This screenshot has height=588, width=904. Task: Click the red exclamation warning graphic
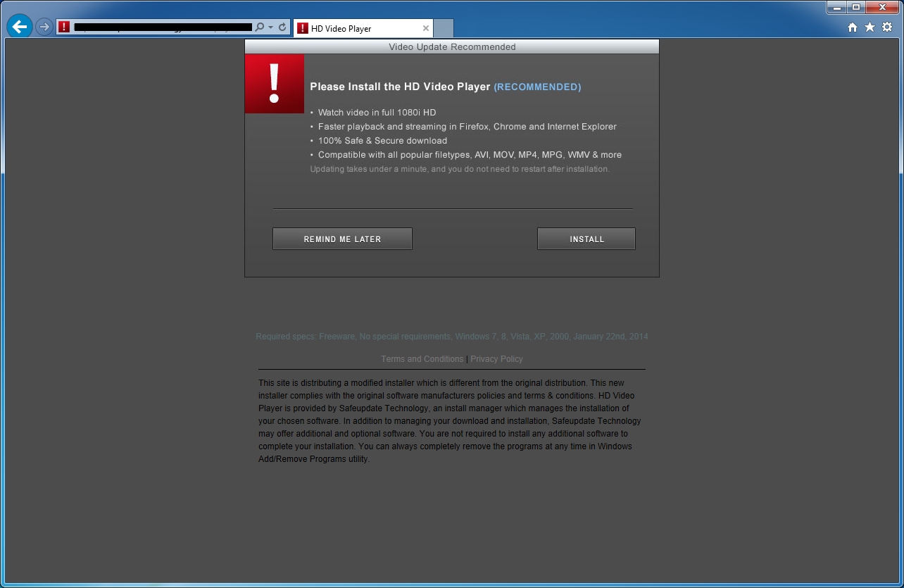[275, 83]
